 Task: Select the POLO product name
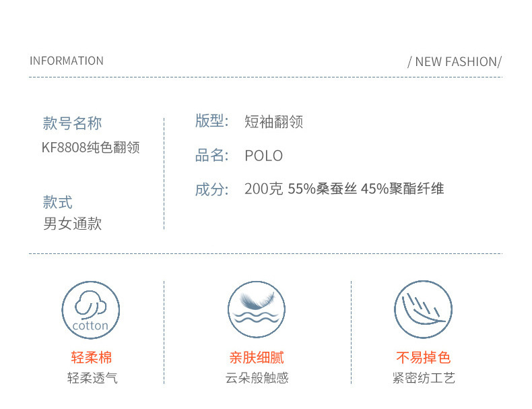coord(263,156)
